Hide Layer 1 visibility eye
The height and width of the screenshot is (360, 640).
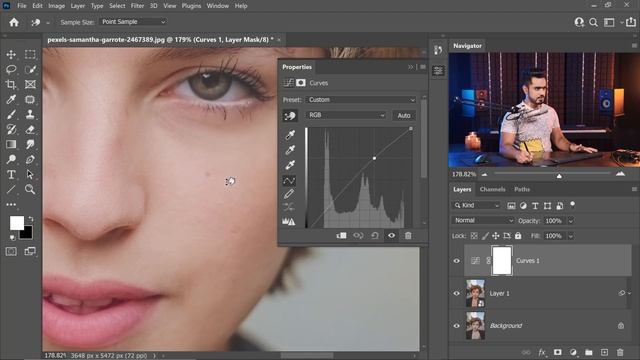(x=457, y=293)
